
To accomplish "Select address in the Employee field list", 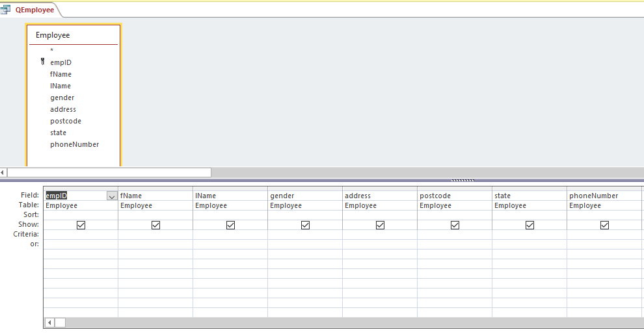I will 63,109.
